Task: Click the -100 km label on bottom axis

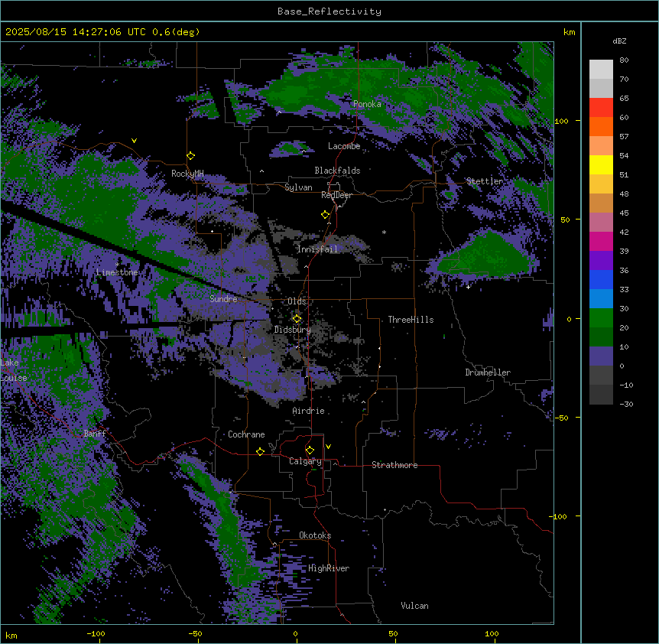Action: 96,633
